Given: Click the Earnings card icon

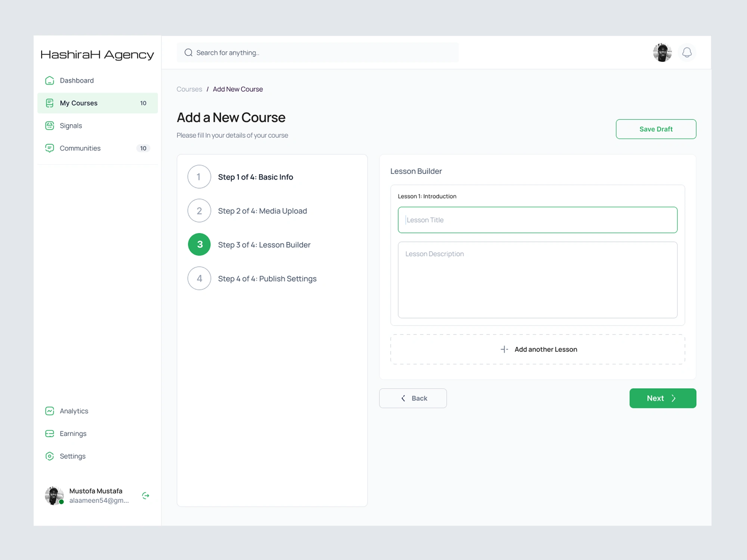Looking at the screenshot, I should 50,434.
